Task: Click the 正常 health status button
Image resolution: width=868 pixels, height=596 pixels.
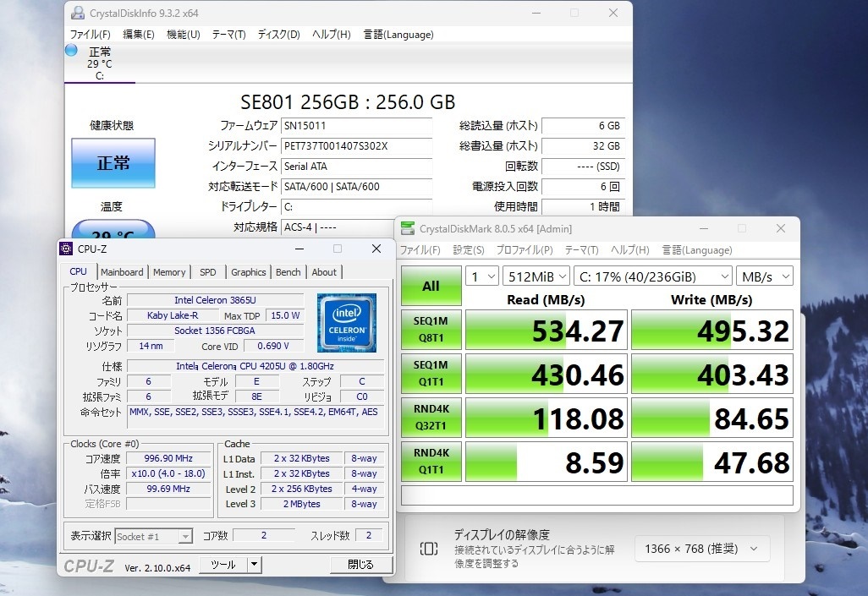Action: (113, 163)
